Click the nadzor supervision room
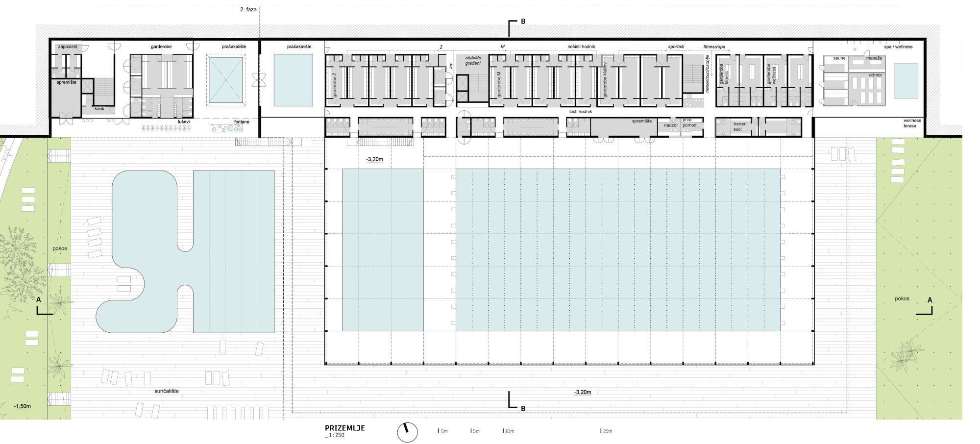Screen dimensions: 980x444 click(671, 125)
